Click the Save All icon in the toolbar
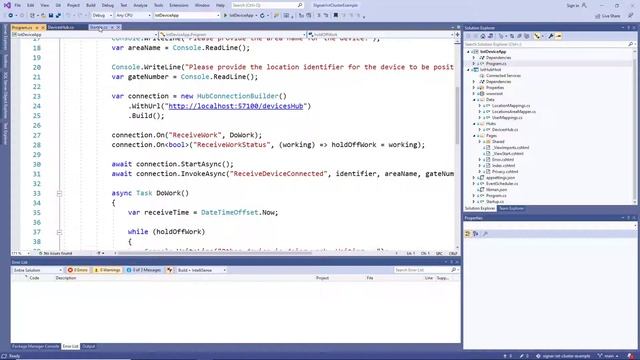The width and height of the screenshot is (640, 360). (x=58, y=16)
